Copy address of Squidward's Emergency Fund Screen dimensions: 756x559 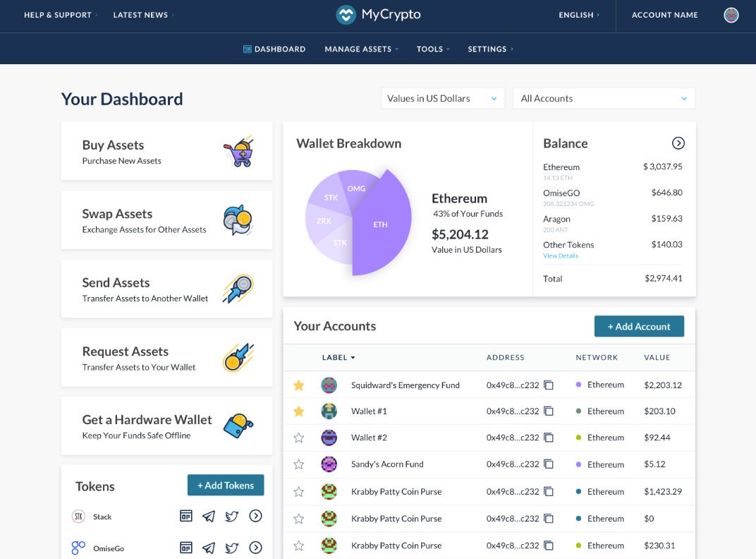pos(549,385)
